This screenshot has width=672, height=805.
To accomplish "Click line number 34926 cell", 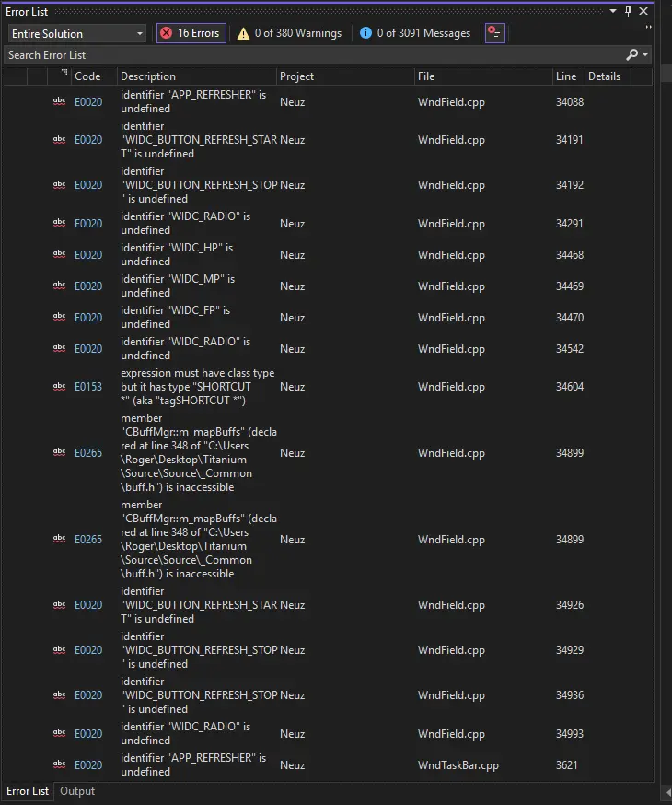I will (570, 605).
